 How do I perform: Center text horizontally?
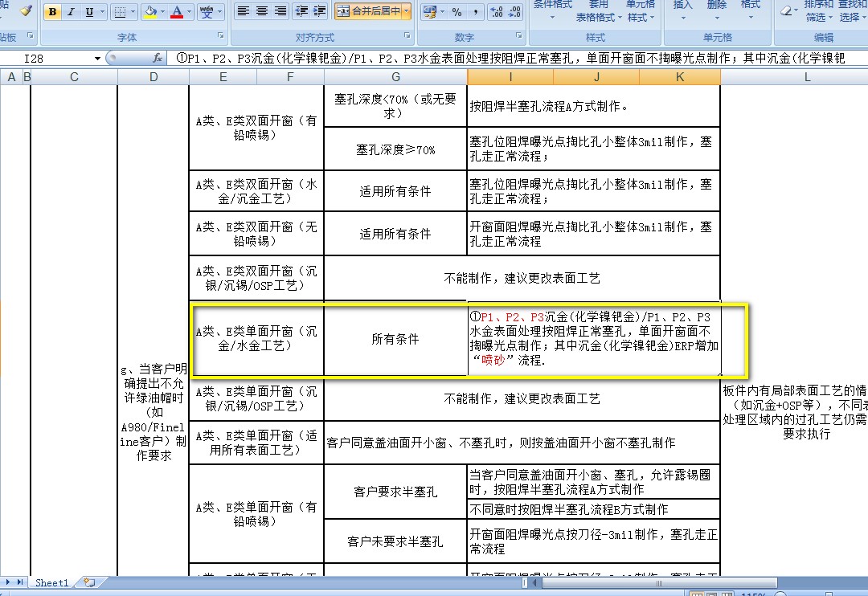[262, 11]
